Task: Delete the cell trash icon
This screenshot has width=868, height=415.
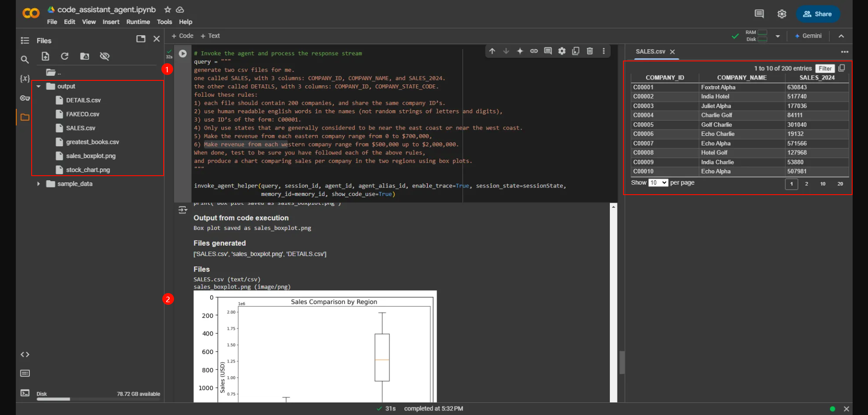Action: (x=590, y=51)
